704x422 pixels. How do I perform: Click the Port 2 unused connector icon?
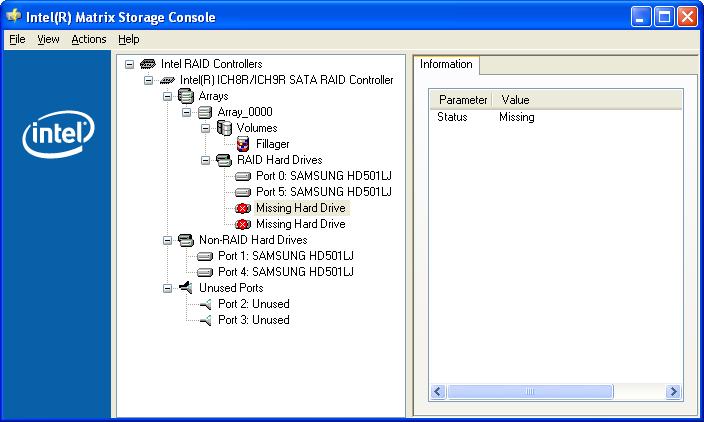[x=205, y=304]
